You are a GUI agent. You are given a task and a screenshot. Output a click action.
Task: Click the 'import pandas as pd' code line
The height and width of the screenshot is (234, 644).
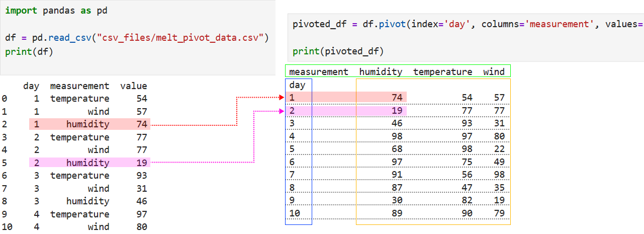click(56, 11)
